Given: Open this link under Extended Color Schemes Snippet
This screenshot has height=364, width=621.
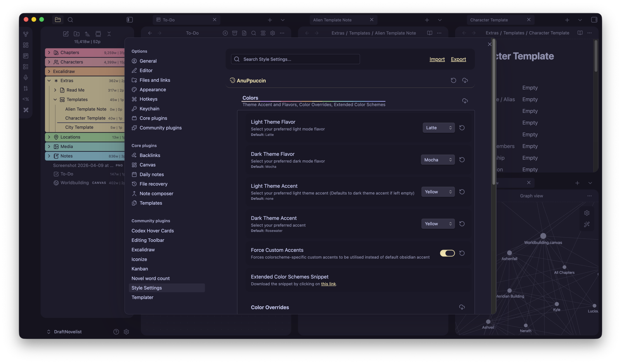Looking at the screenshot, I should (328, 284).
